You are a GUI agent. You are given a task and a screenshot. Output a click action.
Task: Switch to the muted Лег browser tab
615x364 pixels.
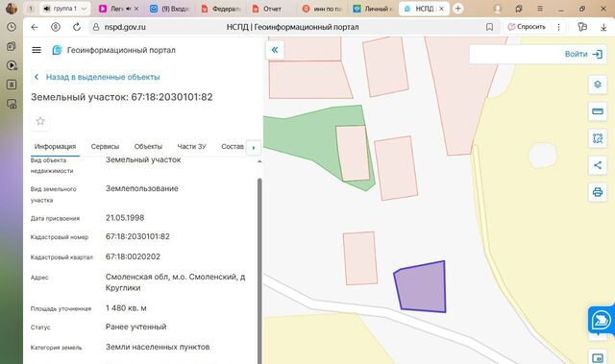pyautogui.click(x=118, y=9)
